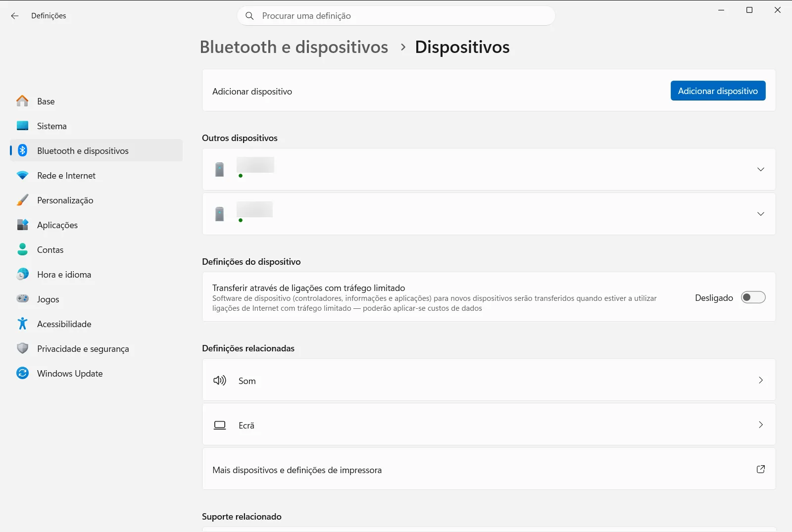Click the Rede e Internet wifi icon
The height and width of the screenshot is (532, 792).
pyautogui.click(x=22, y=175)
